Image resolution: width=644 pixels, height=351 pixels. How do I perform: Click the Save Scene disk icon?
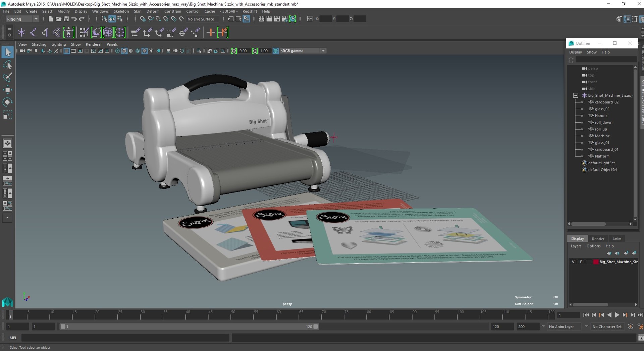(x=66, y=19)
